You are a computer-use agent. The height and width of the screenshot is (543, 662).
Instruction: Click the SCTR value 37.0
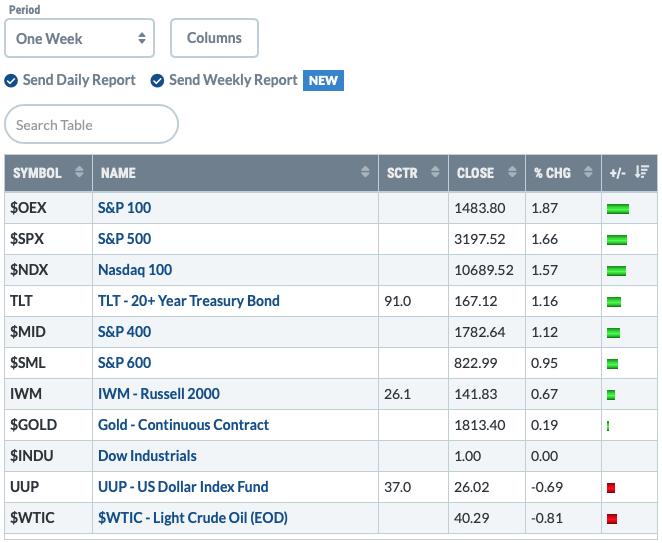(398, 487)
